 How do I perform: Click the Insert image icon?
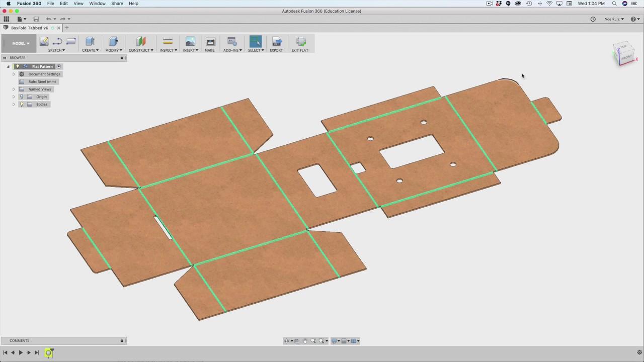click(190, 41)
